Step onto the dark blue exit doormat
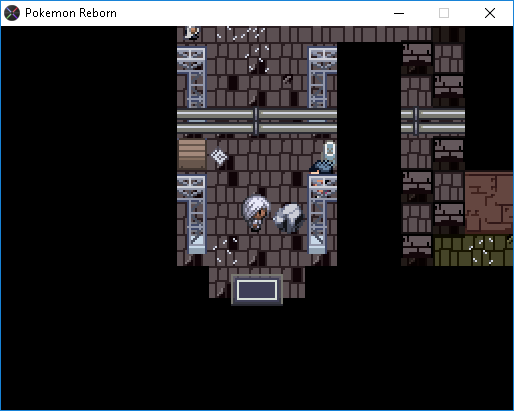The height and width of the screenshot is (411, 514). 257,290
